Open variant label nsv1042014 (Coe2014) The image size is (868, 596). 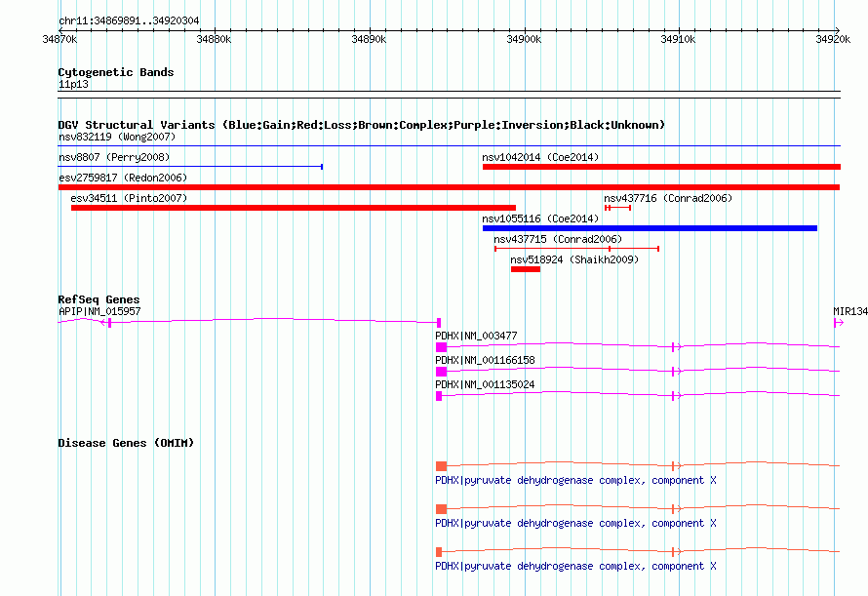(x=541, y=157)
